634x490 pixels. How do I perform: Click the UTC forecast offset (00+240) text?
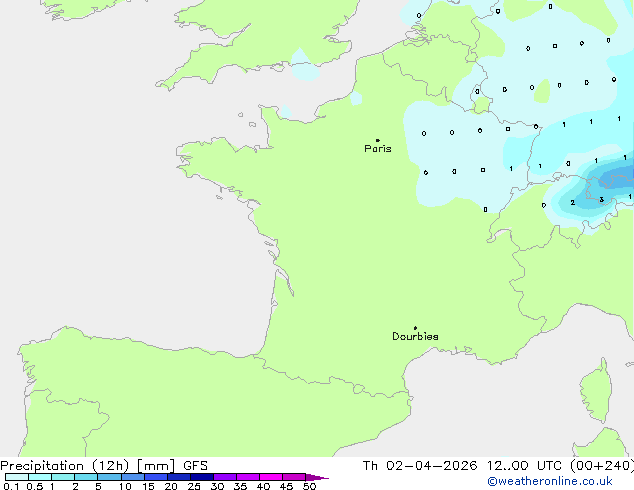click(602, 466)
